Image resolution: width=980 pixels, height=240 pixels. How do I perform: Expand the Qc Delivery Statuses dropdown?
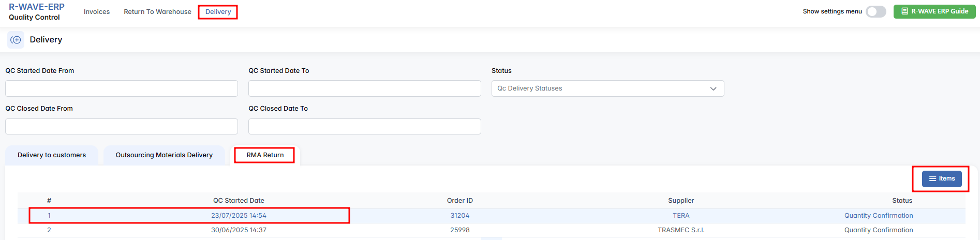point(600,88)
